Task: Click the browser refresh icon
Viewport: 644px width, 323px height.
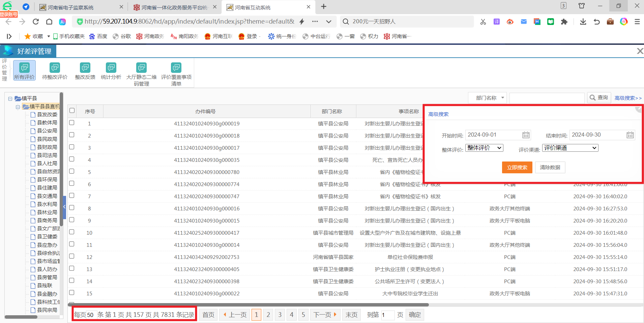Action: [x=36, y=22]
